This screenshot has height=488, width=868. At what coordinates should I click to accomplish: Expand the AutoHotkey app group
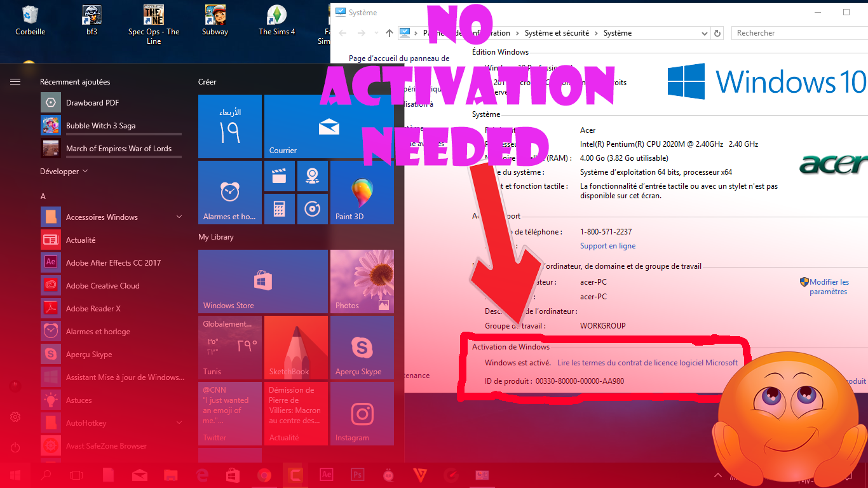point(179,423)
